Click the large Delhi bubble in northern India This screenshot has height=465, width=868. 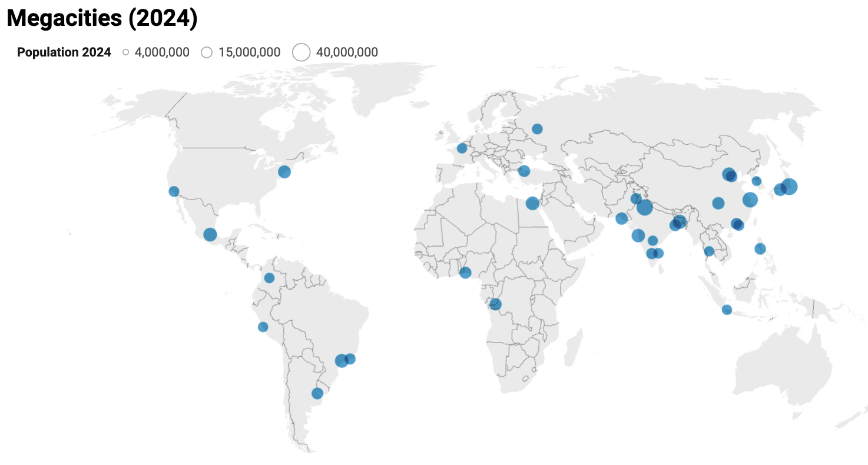(645, 207)
